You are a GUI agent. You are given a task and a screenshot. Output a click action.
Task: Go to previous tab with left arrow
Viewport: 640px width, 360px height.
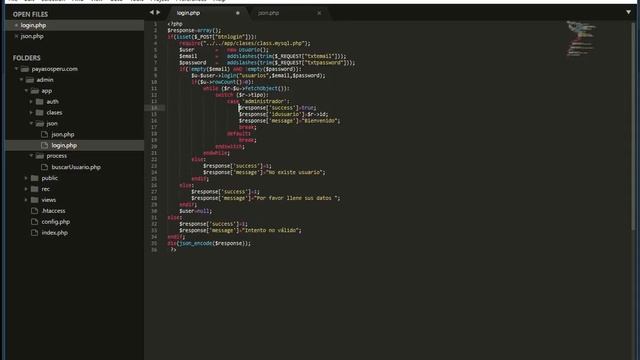151,13
